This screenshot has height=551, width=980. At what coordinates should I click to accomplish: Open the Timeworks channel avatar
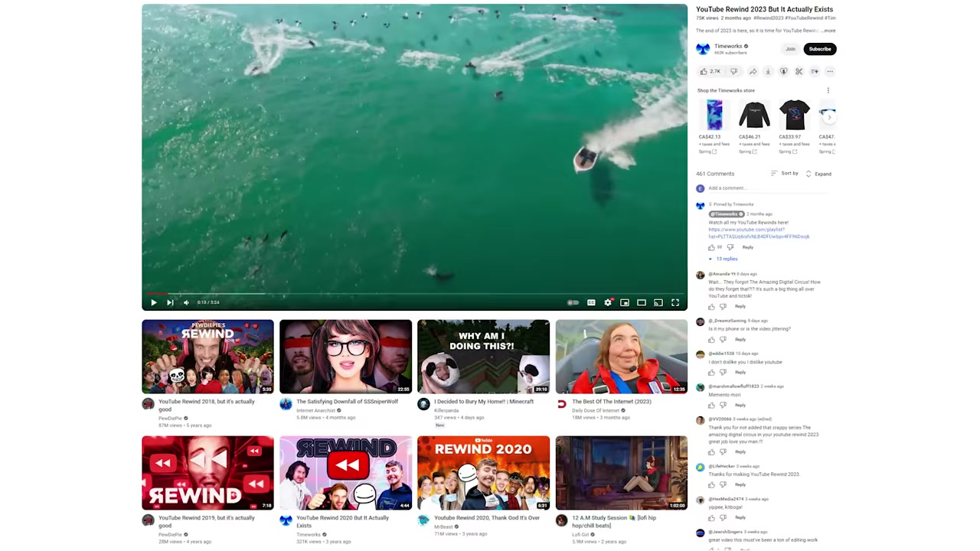click(703, 49)
